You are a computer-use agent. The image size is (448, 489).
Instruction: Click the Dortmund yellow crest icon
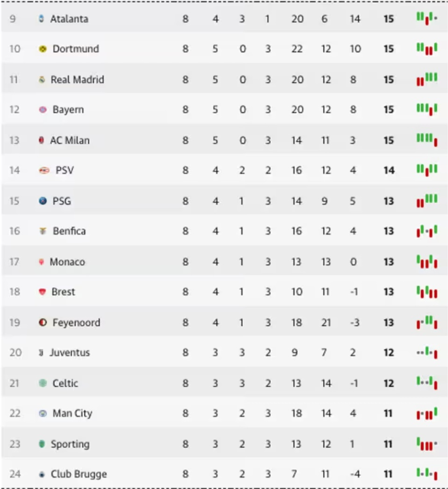click(43, 49)
